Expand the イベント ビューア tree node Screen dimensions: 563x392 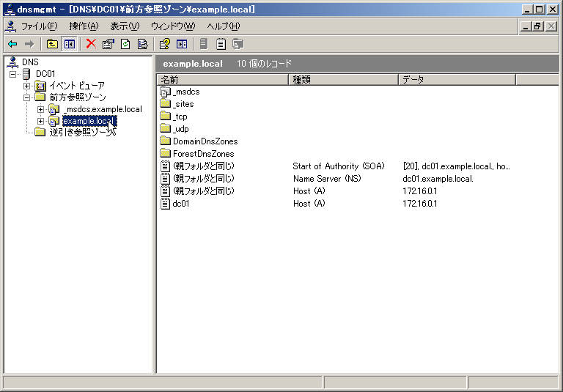click(x=27, y=86)
